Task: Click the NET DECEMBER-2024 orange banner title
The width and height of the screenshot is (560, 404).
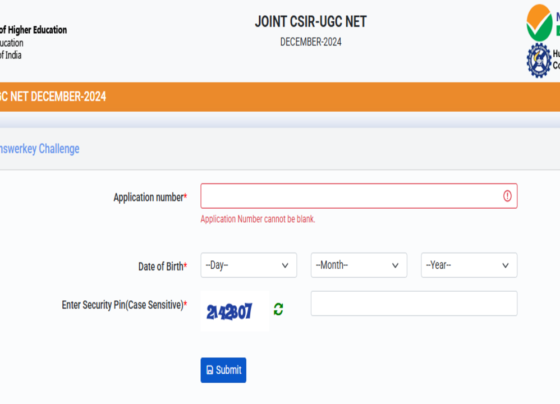Action: (53, 96)
